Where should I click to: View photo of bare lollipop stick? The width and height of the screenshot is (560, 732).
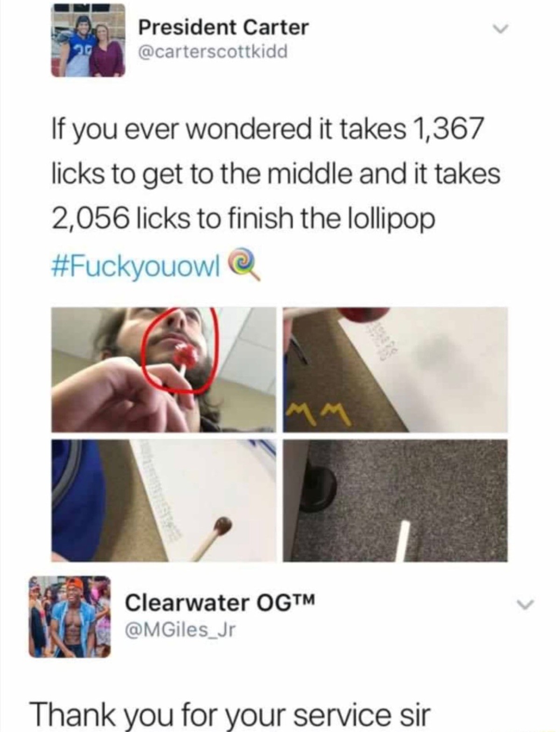pyautogui.click(x=395, y=500)
